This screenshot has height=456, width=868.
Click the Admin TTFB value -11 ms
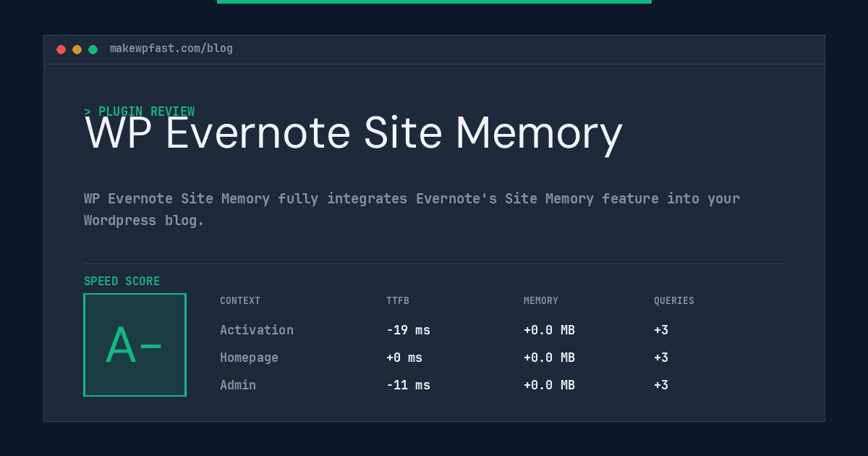click(408, 385)
